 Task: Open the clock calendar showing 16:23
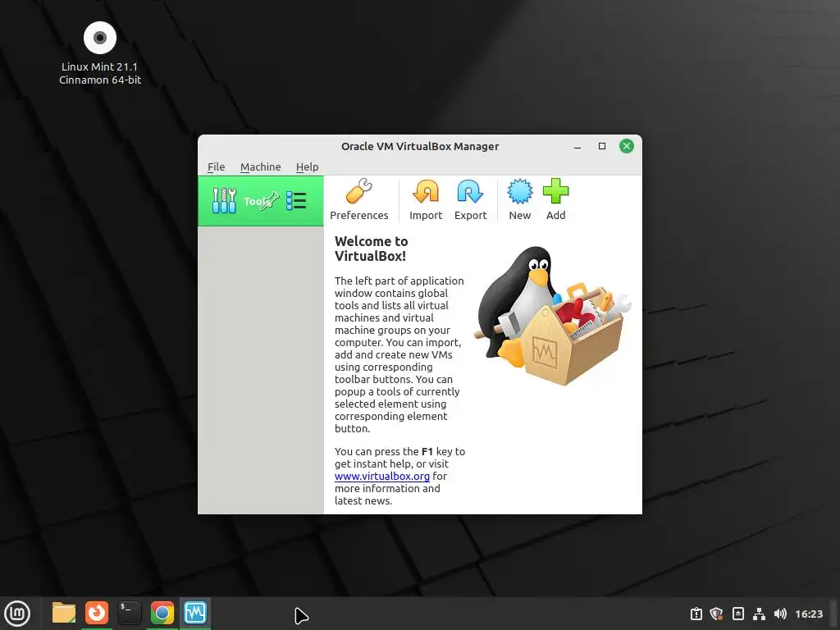click(x=808, y=614)
